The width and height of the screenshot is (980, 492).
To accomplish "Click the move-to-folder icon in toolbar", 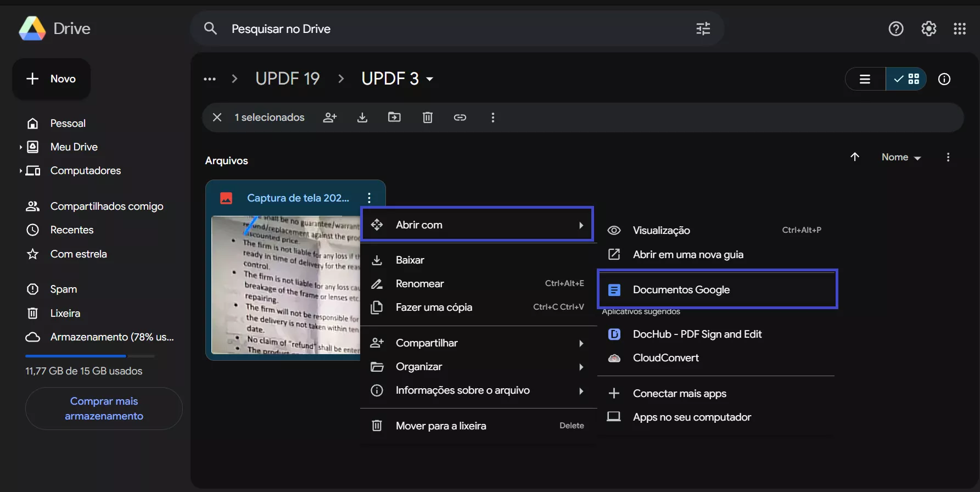I will coord(394,118).
